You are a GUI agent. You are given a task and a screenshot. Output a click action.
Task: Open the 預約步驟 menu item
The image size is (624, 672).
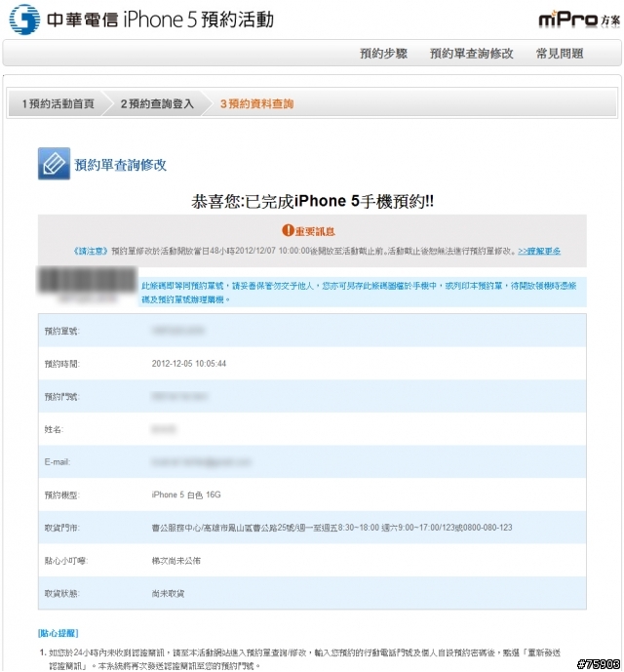383,54
